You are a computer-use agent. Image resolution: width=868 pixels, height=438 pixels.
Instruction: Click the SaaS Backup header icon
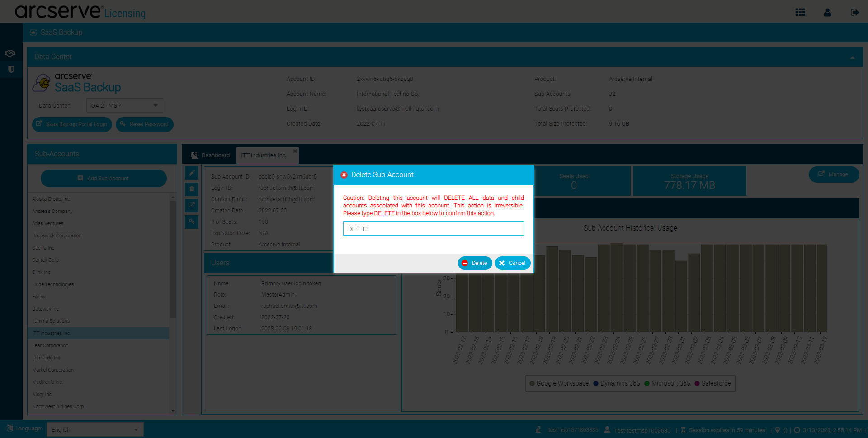pos(33,33)
